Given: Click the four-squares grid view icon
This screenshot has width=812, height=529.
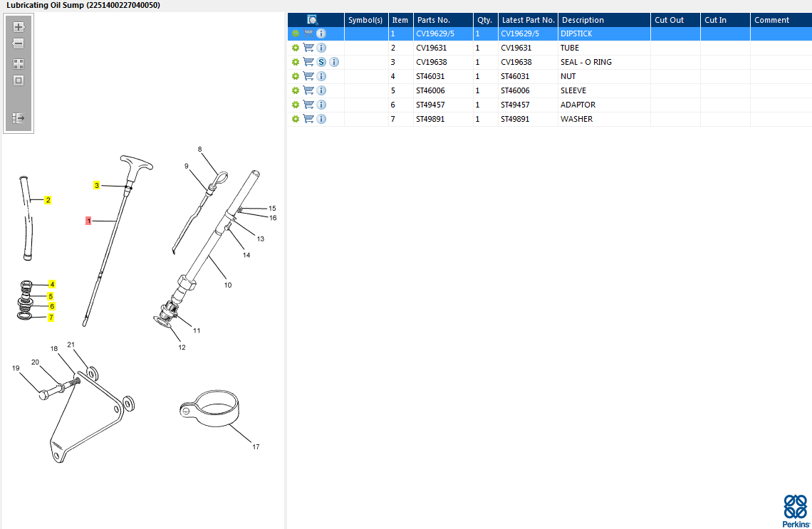Looking at the screenshot, I should click(x=19, y=64).
